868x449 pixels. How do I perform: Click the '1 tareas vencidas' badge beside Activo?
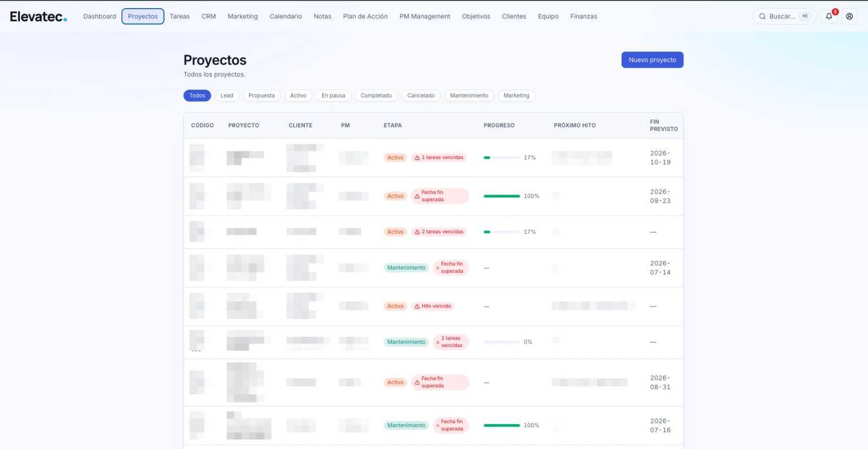point(439,158)
